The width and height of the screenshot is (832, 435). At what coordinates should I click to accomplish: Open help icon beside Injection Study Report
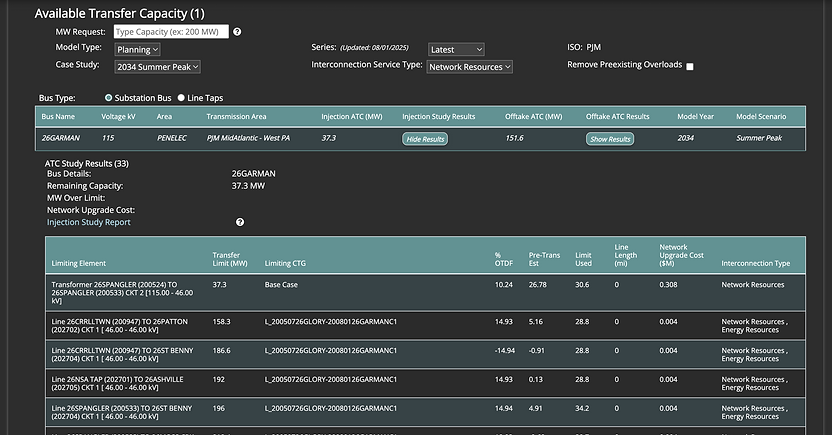[x=240, y=222]
